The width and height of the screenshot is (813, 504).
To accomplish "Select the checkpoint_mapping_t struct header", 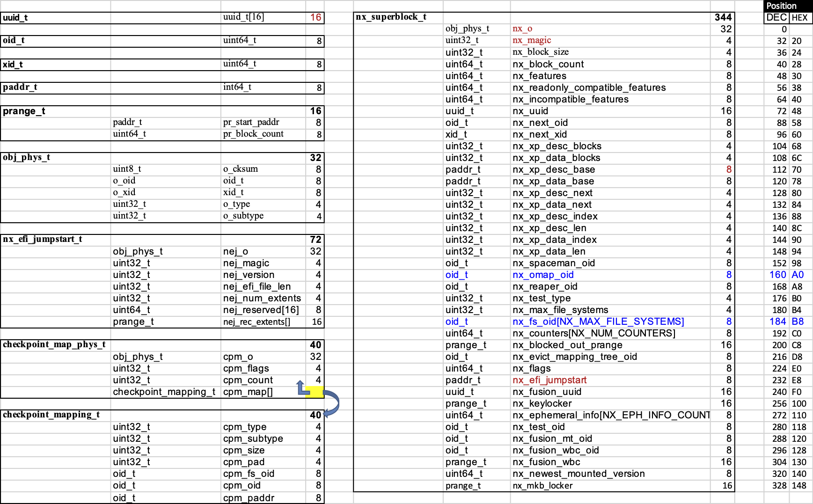I will (x=55, y=416).
